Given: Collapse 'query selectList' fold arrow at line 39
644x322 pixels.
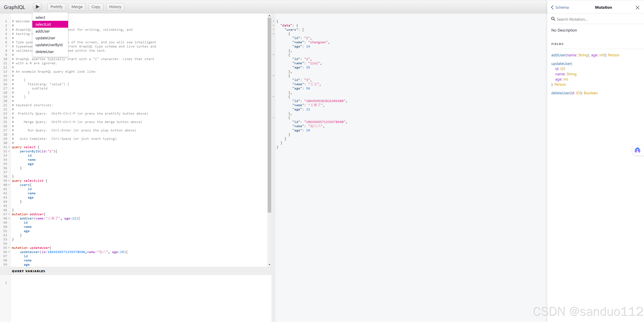Looking at the screenshot, I should pyautogui.click(x=9, y=181).
